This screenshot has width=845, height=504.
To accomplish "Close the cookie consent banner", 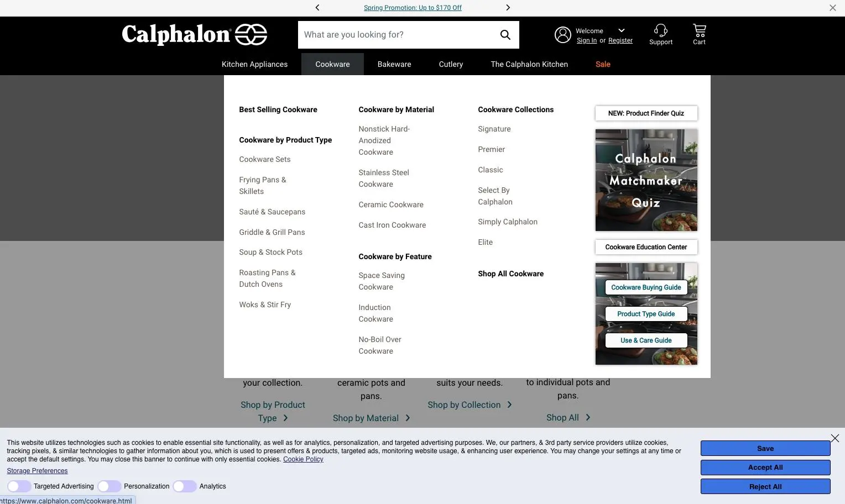I will click(834, 438).
